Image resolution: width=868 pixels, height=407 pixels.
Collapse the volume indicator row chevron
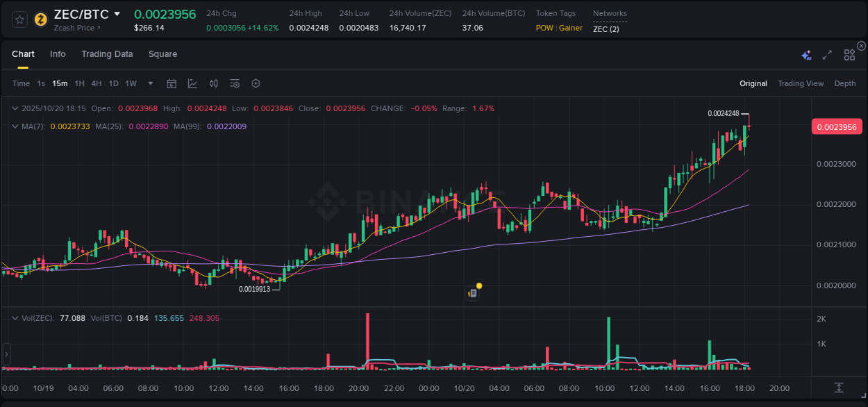click(x=15, y=317)
